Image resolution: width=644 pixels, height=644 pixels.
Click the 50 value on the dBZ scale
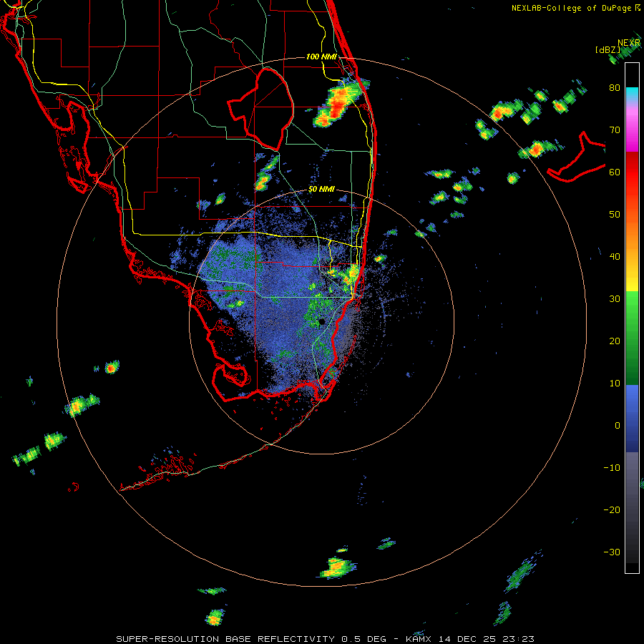tap(615, 215)
